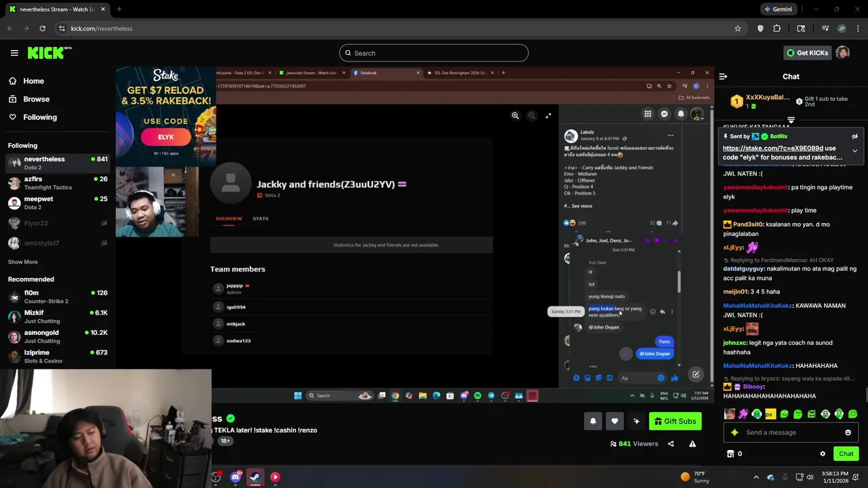Viewport: 868px width, 488px height.
Task: Open the nevertheless channel in Following list
Action: tap(58, 163)
